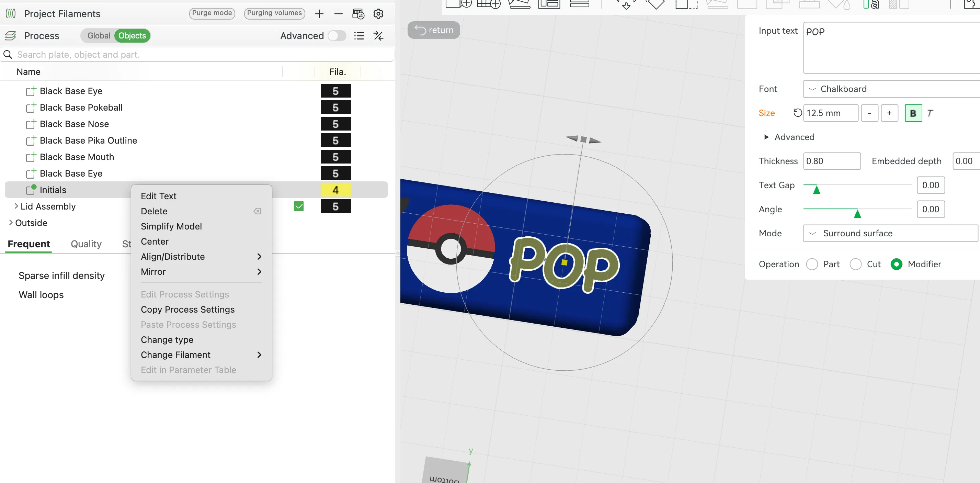Toggle the bold B text style
Screen dimensions: 980x483
click(x=913, y=113)
